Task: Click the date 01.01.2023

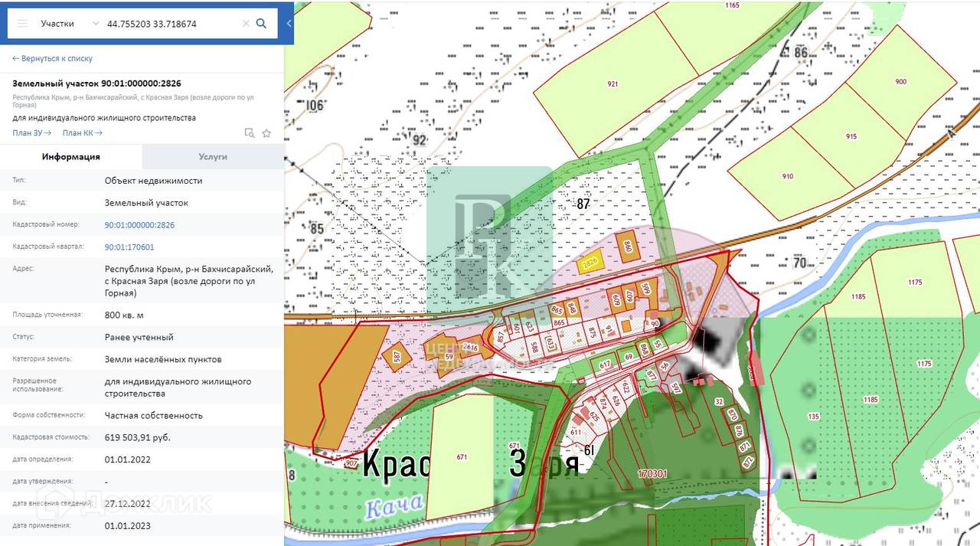Action: coord(128,525)
